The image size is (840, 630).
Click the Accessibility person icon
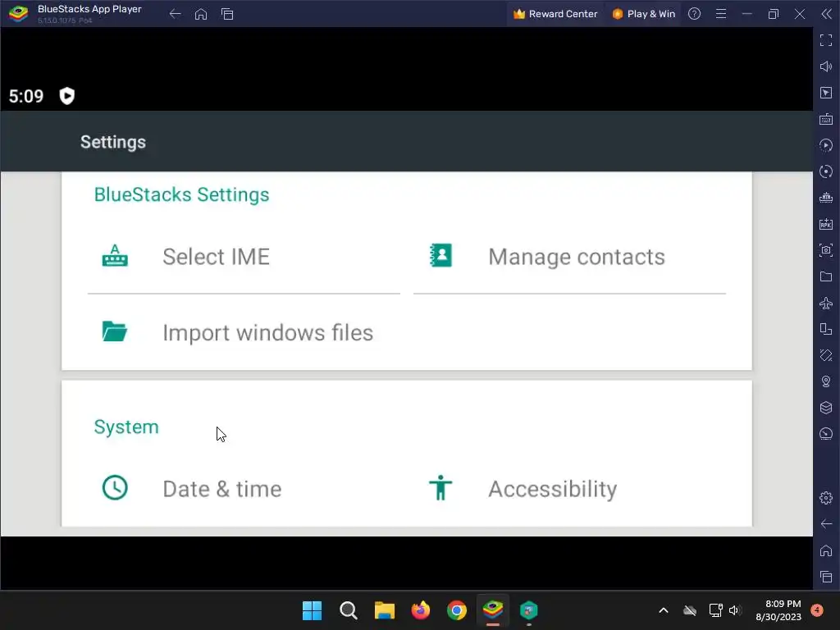coord(441,487)
